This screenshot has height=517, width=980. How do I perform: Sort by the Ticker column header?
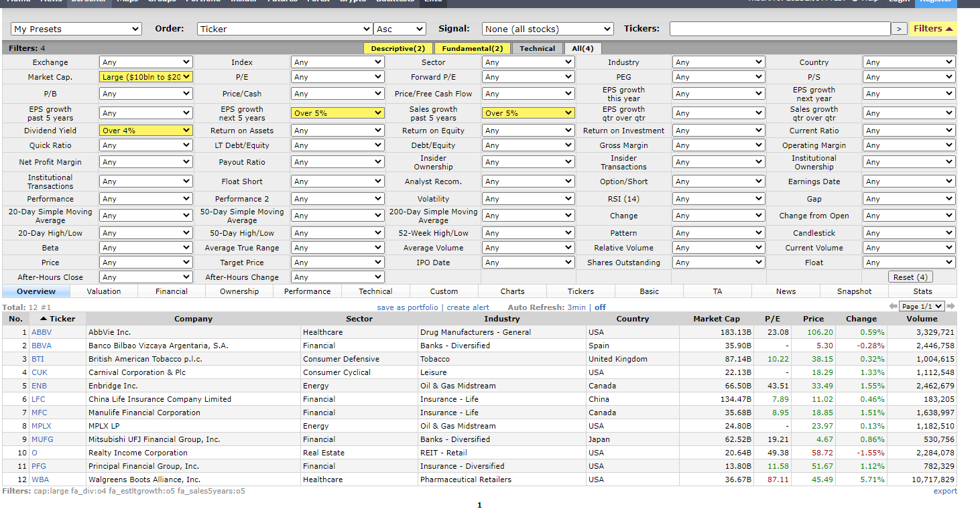[58, 319]
